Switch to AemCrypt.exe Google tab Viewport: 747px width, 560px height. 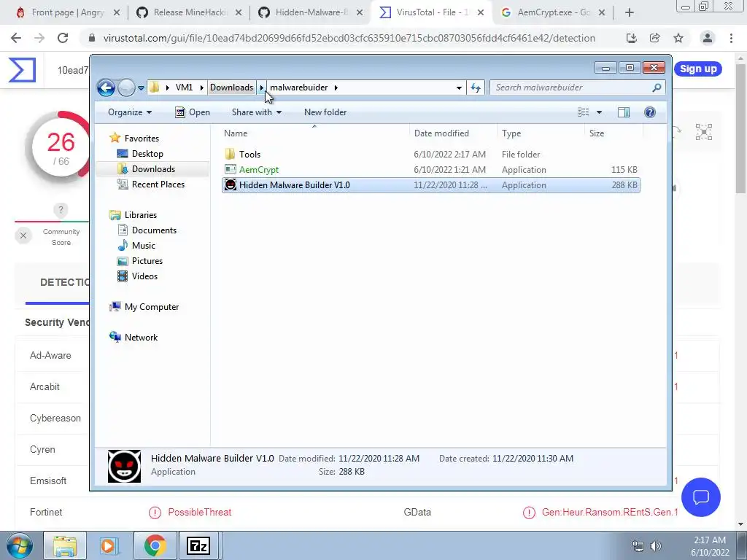[x=554, y=12]
